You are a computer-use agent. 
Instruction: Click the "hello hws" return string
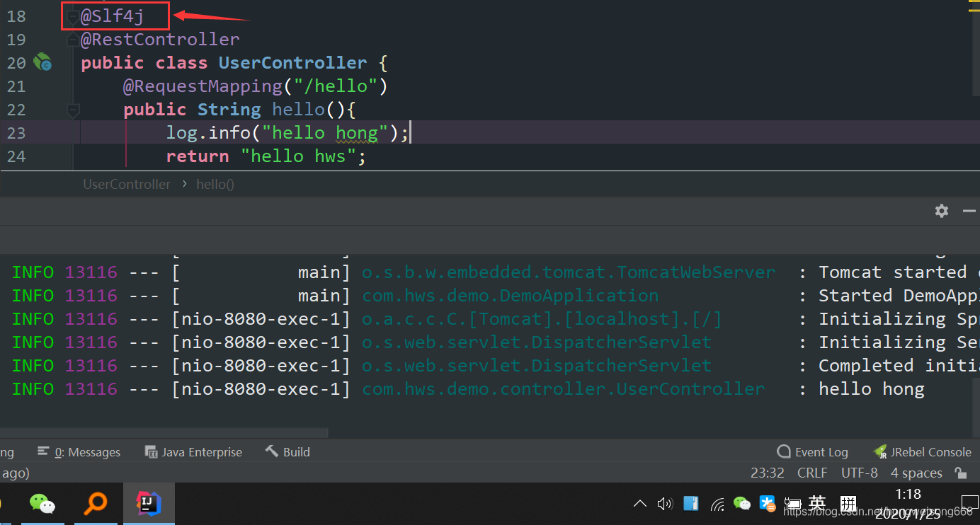[x=298, y=156]
